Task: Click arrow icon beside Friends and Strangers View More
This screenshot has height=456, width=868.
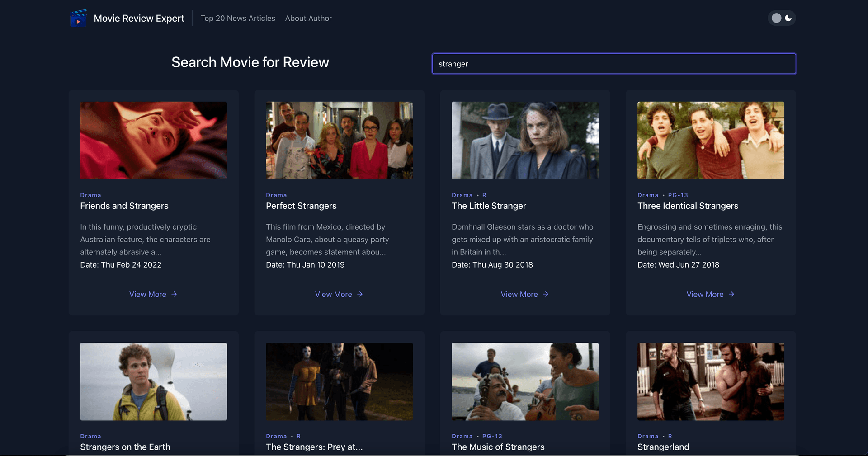Action: click(x=174, y=294)
